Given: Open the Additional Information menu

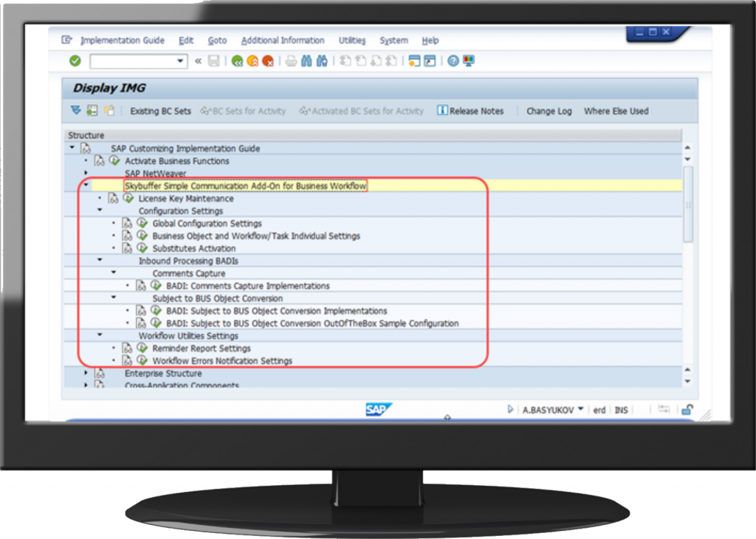Looking at the screenshot, I should (x=283, y=41).
